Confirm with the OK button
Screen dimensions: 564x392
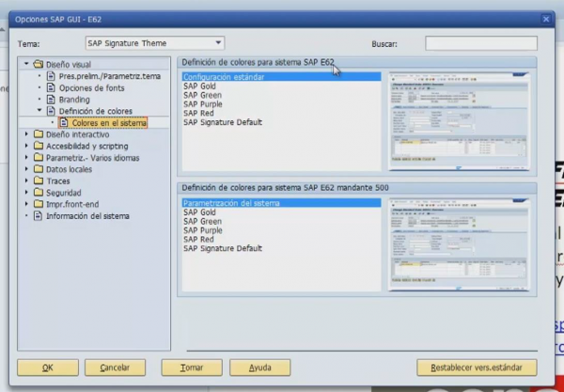(48, 368)
